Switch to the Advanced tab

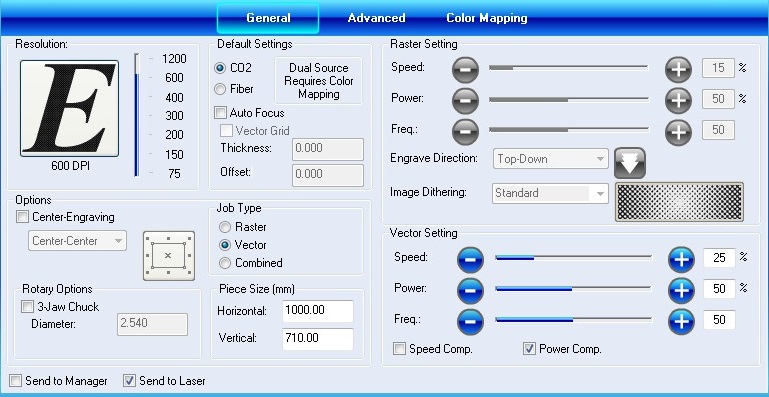coord(377,18)
